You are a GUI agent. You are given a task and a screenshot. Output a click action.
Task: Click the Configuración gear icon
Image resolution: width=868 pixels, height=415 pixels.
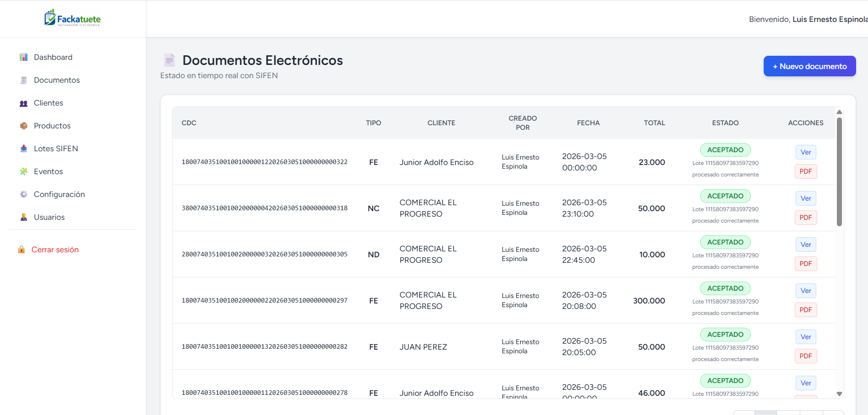click(x=24, y=194)
